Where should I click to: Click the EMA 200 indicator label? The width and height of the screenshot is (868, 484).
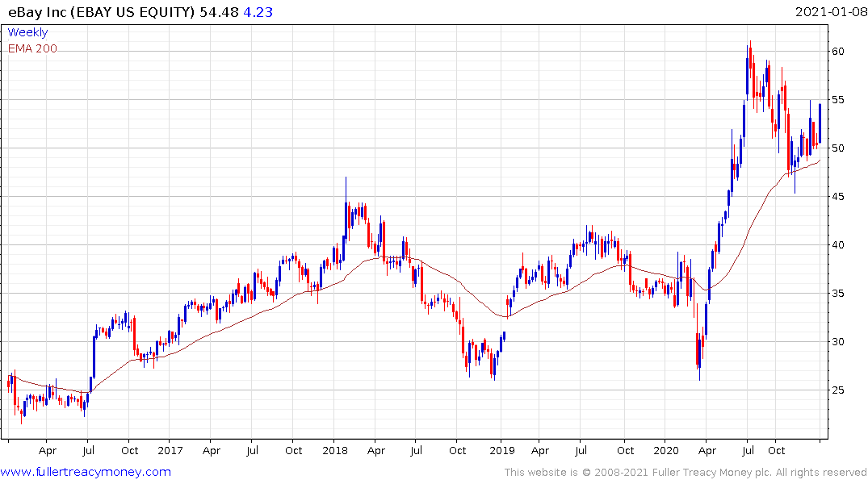coord(32,48)
